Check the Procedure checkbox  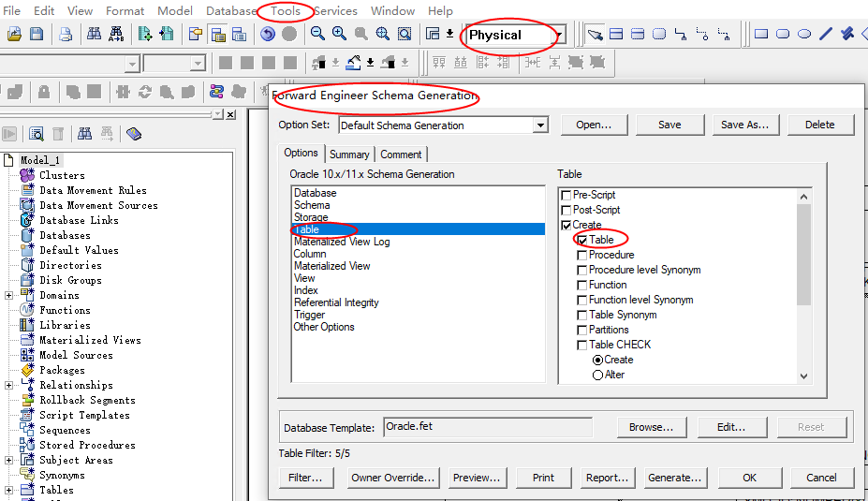pyautogui.click(x=581, y=256)
